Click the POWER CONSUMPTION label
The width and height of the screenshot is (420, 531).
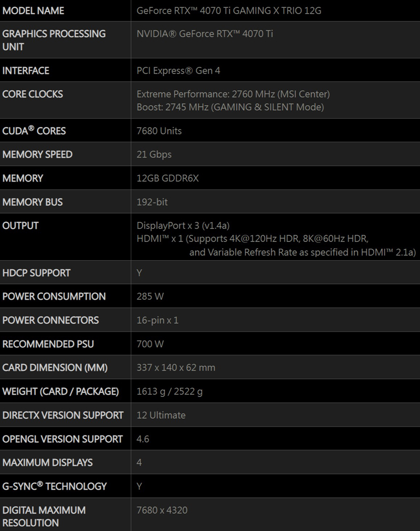click(54, 296)
